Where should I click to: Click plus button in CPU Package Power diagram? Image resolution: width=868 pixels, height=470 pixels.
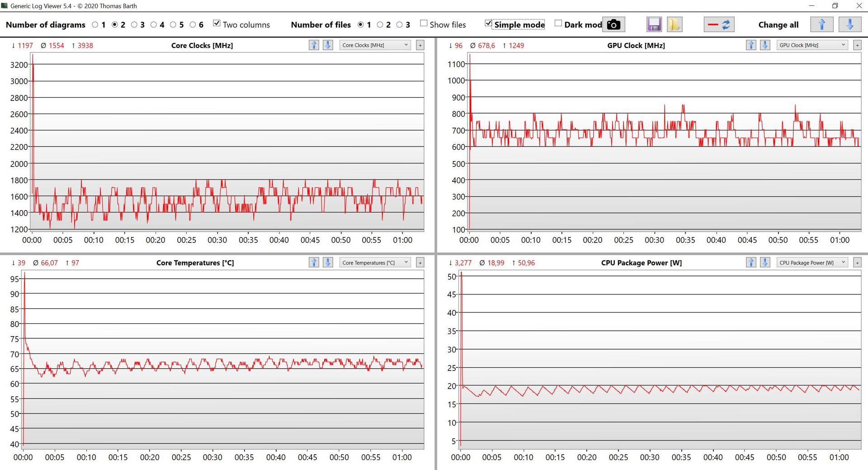(857, 263)
